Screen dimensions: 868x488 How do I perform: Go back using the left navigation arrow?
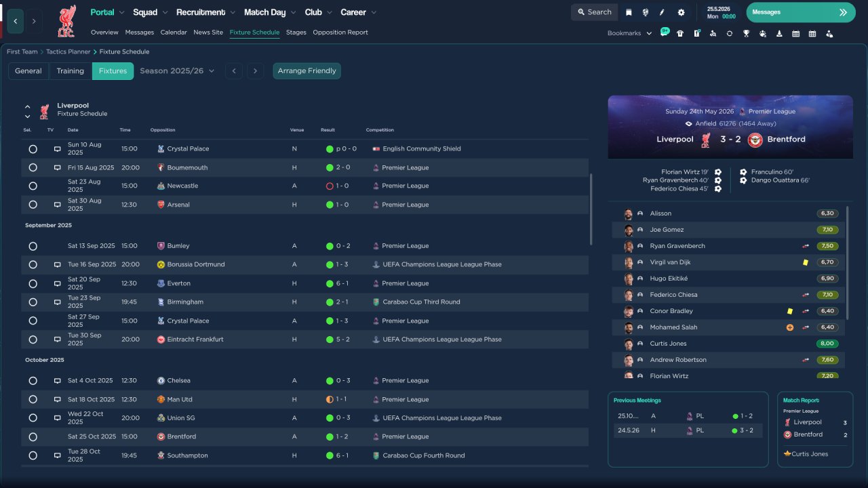point(15,21)
